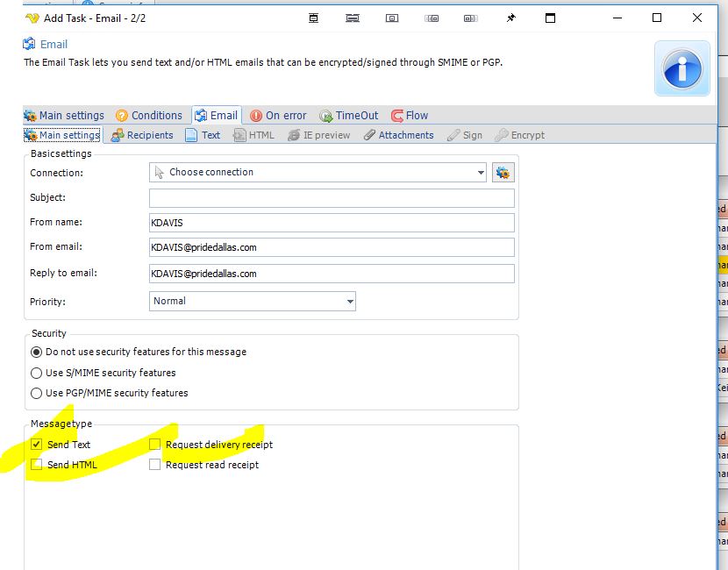Open the Recipients sub-tab

[142, 135]
